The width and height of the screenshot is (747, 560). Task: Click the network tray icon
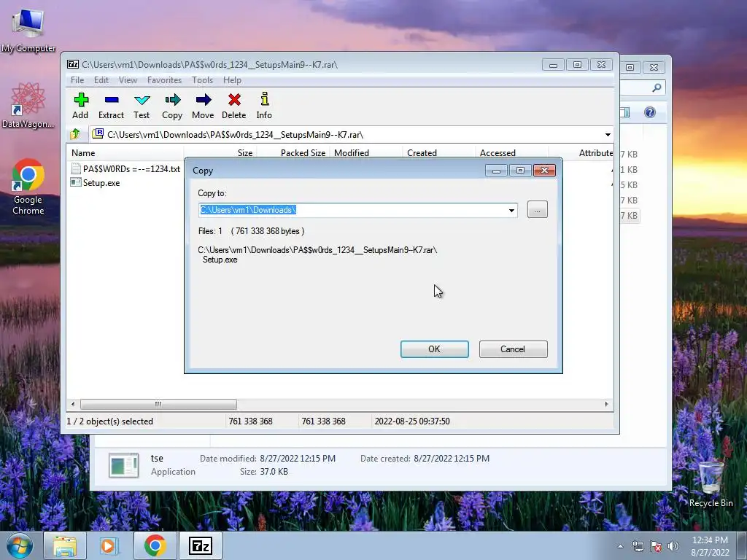tap(638, 546)
